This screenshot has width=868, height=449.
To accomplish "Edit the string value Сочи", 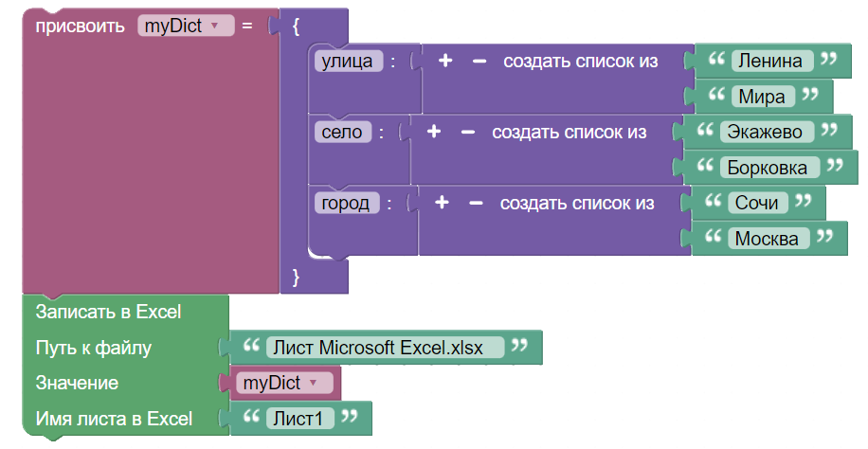I will pos(757,202).
